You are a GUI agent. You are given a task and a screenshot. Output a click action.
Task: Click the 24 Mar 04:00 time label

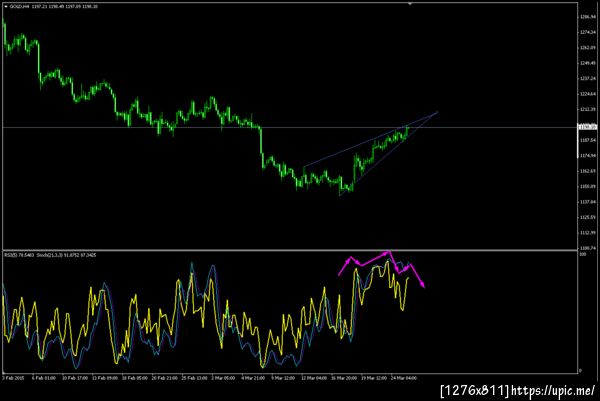point(404,378)
